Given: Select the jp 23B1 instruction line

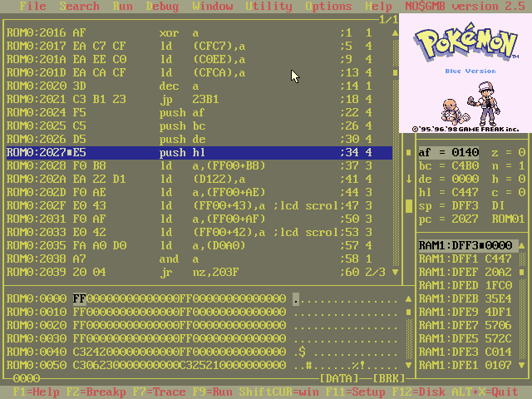Looking at the screenshot, I should [x=199, y=100].
